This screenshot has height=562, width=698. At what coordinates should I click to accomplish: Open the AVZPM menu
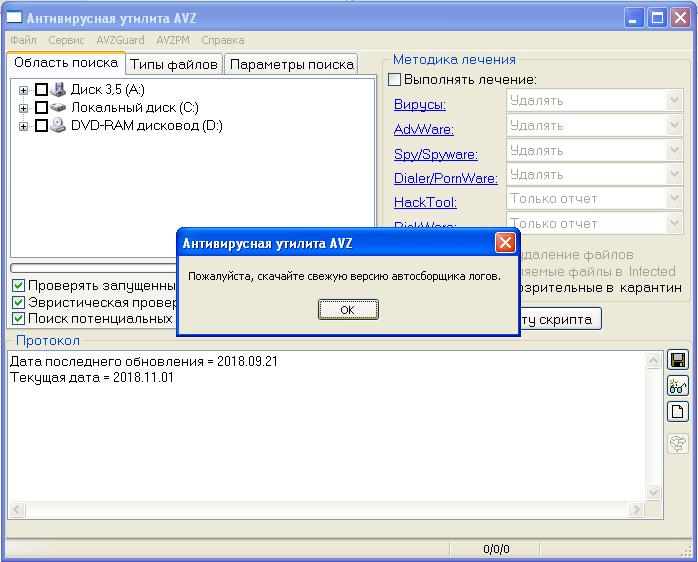pyautogui.click(x=173, y=40)
